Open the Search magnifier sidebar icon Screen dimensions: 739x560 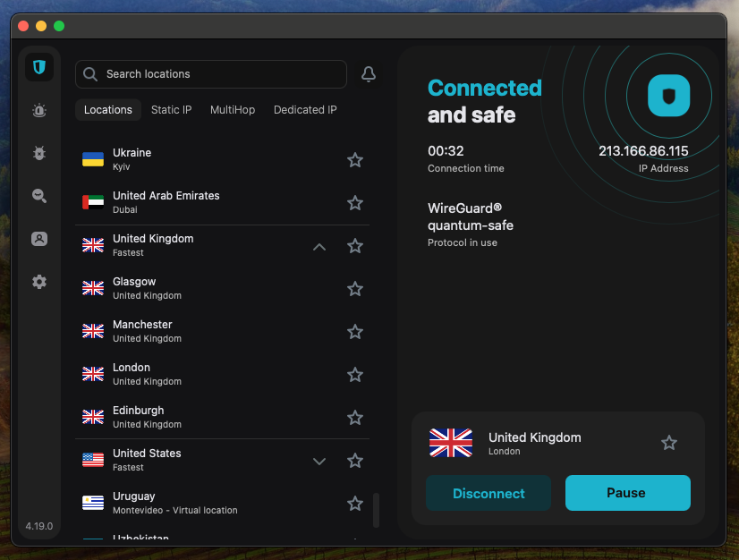(x=39, y=196)
